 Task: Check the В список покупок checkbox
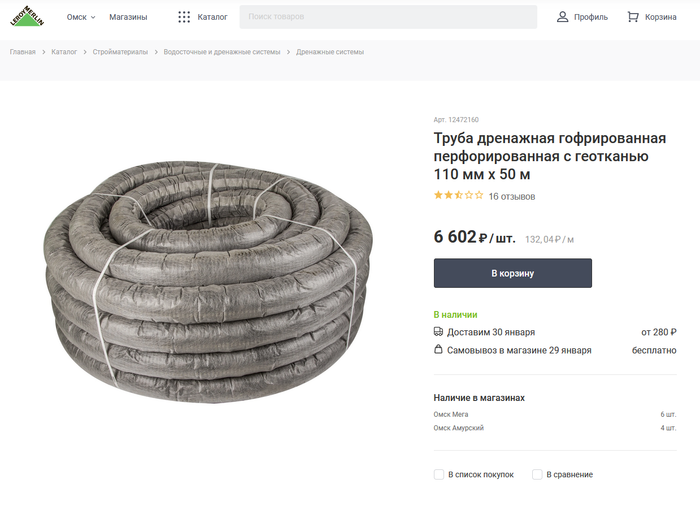439,475
